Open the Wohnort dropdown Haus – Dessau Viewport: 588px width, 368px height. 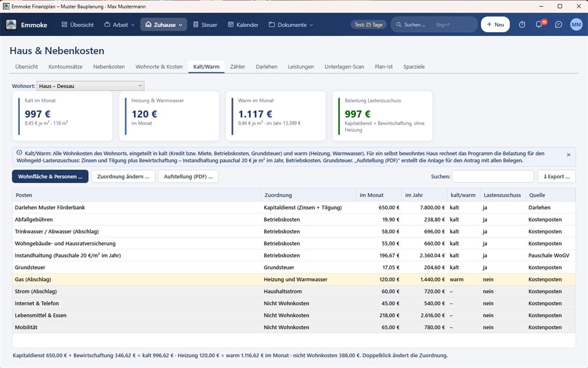[90, 86]
